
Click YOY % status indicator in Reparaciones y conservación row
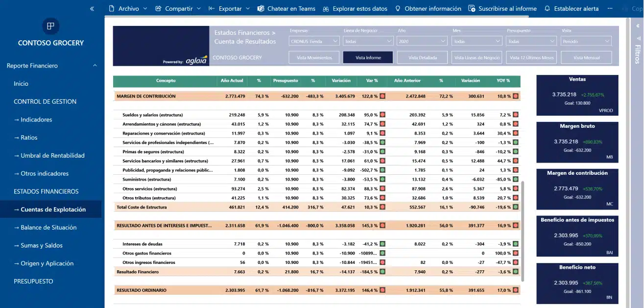click(516, 133)
